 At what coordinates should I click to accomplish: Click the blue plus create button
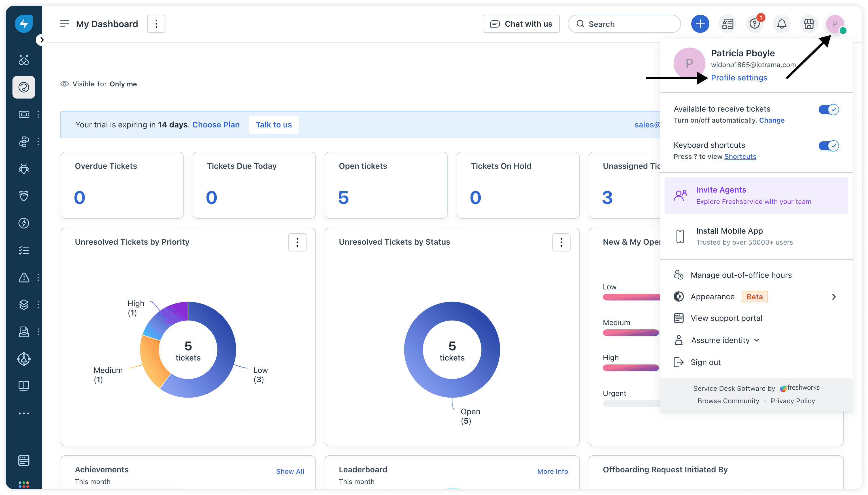coord(700,24)
